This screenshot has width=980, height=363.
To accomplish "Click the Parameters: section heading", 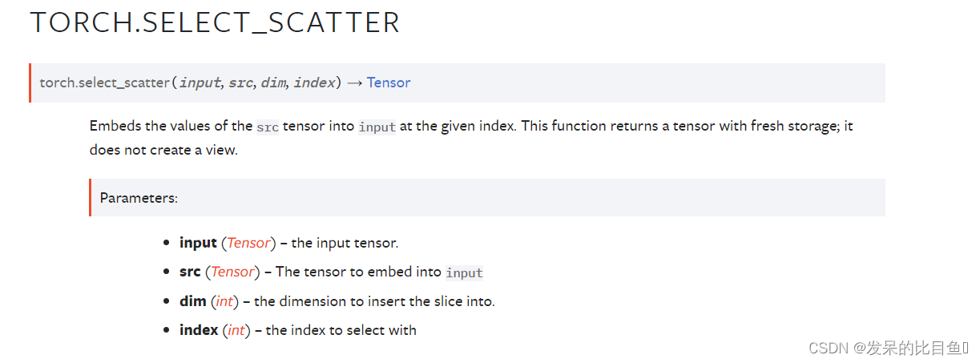I will point(139,198).
